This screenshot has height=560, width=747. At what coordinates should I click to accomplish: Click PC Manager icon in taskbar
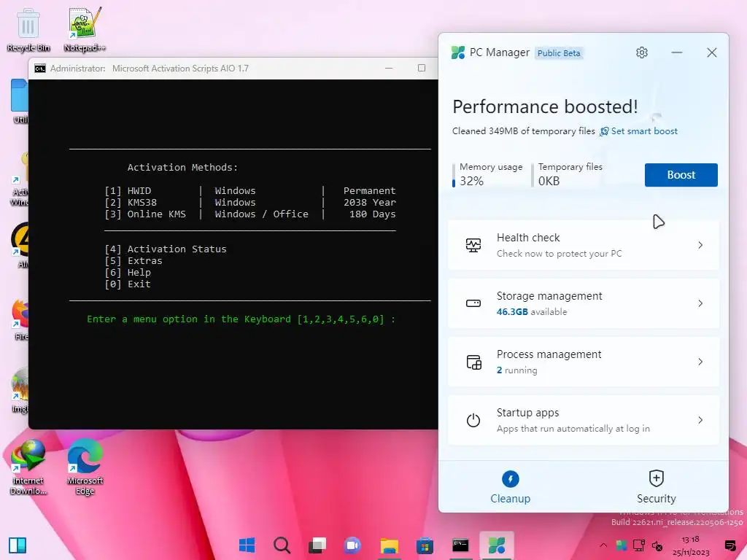pyautogui.click(x=496, y=545)
